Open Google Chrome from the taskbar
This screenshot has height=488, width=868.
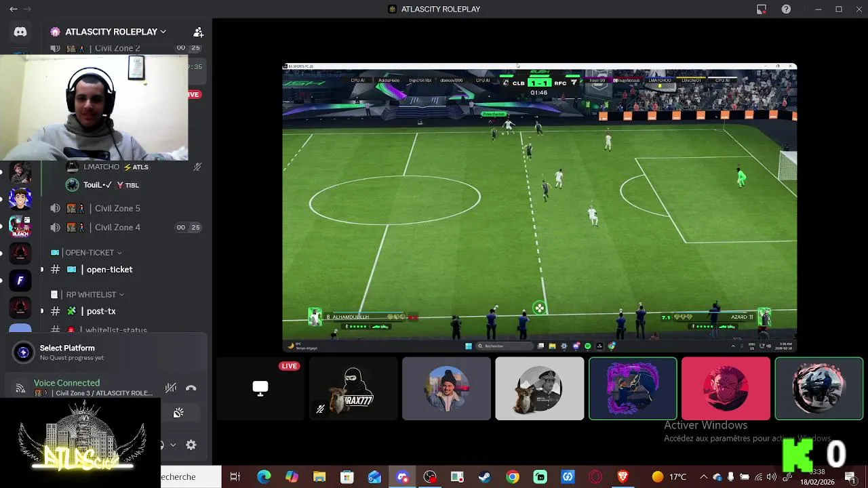click(513, 476)
